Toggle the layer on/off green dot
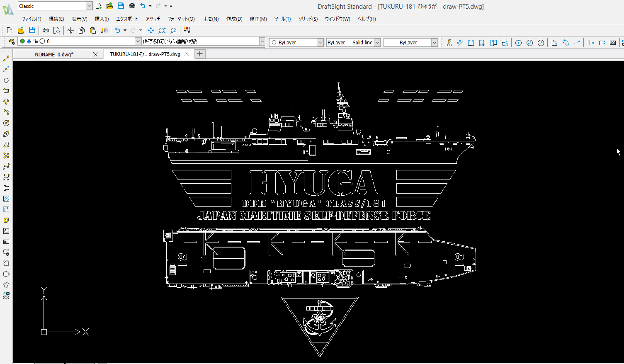The image size is (624, 364). pyautogui.click(x=22, y=41)
